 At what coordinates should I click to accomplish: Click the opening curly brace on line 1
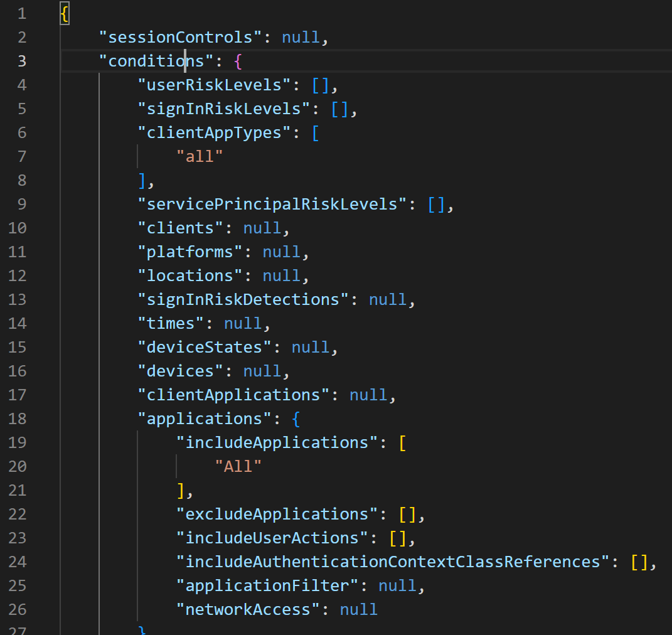64,13
